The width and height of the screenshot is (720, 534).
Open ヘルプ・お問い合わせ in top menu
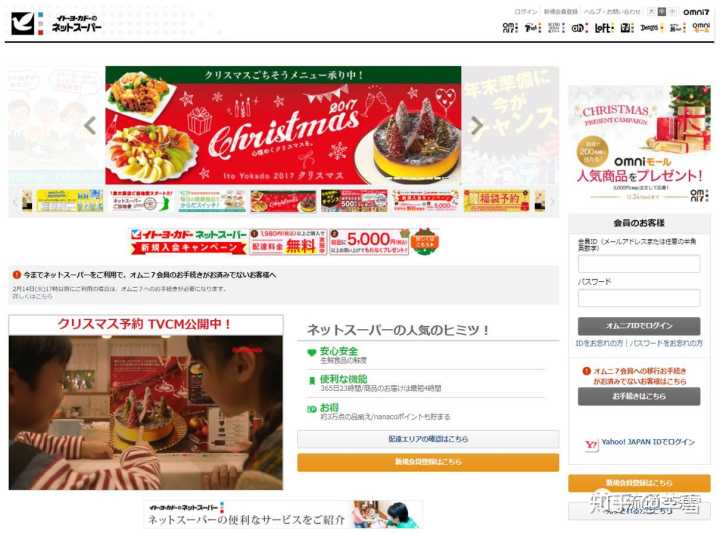[x=612, y=12]
